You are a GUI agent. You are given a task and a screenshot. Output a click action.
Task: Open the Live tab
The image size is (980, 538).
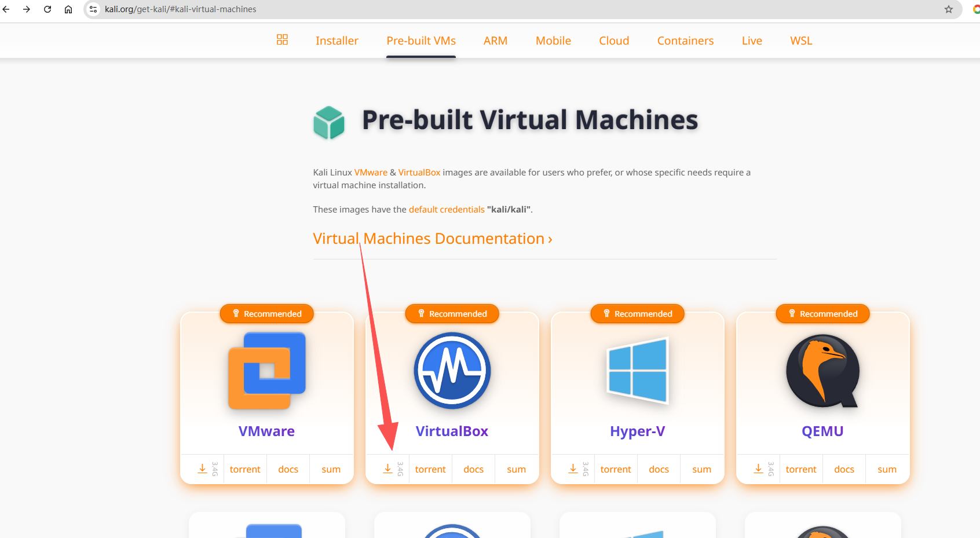click(752, 41)
